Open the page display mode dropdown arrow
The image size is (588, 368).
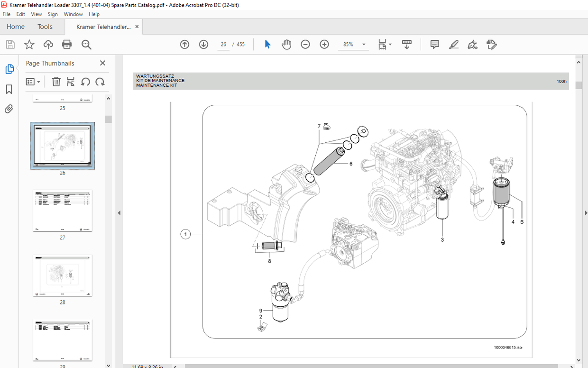click(390, 45)
